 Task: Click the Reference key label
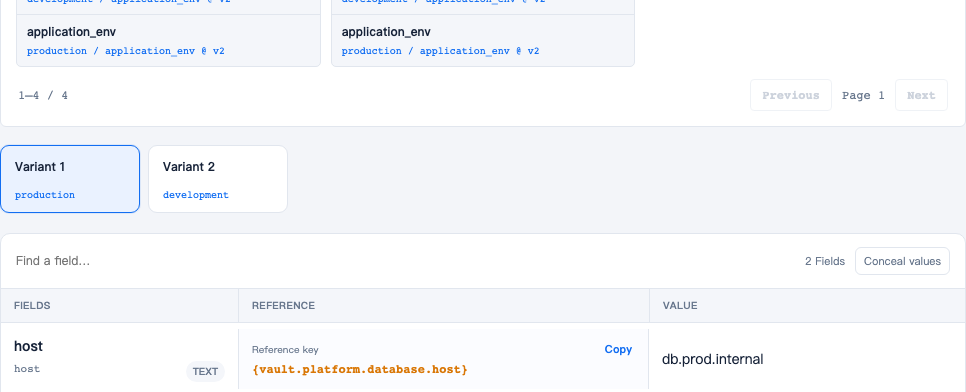285,350
